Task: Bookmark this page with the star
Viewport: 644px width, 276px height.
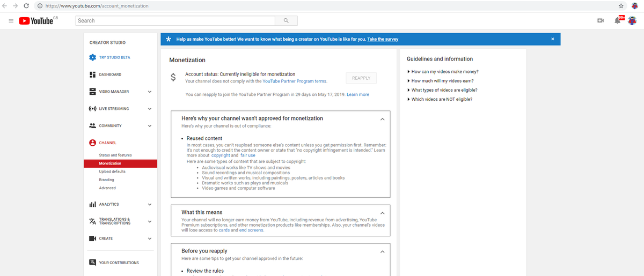Action: [621, 6]
